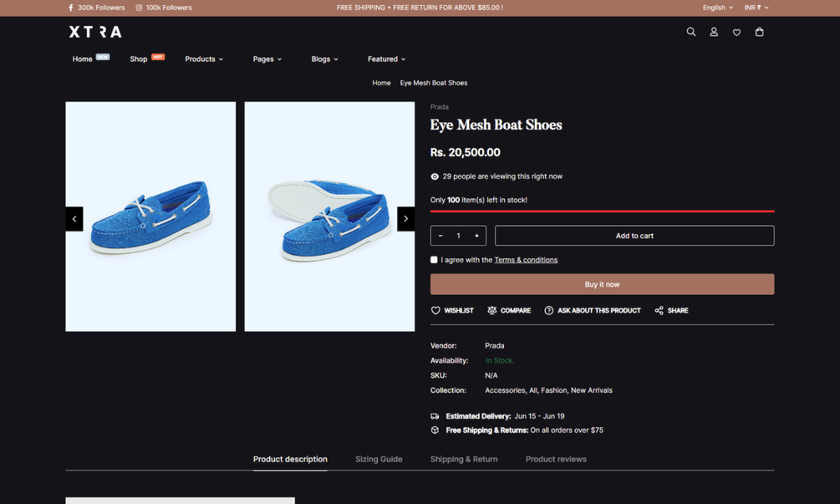The image size is (840, 504).
Task: Open the Facebook 300k Followers link
Action: [96, 8]
